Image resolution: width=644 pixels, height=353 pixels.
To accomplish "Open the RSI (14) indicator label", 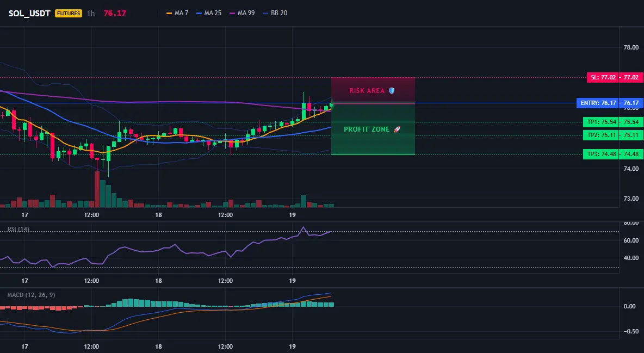I will [x=18, y=230].
